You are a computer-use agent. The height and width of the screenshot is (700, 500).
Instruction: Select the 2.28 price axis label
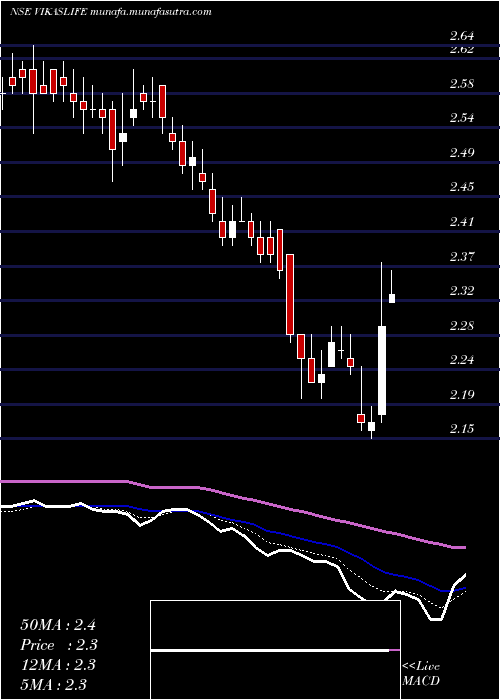(x=462, y=325)
